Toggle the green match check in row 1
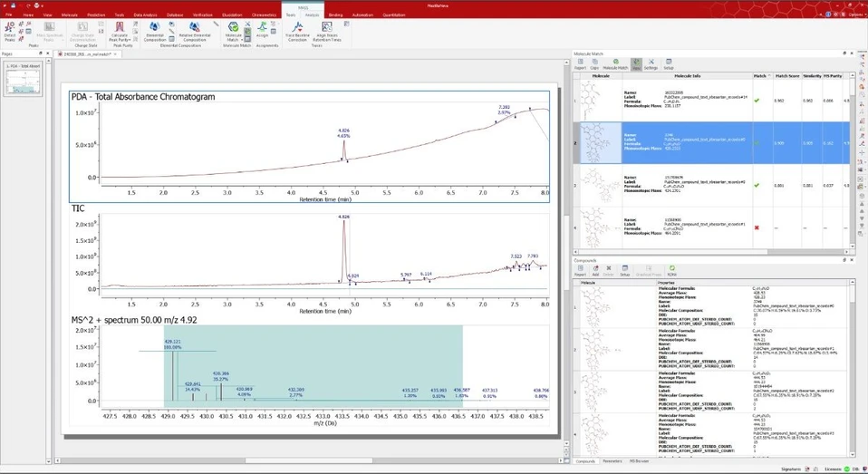The image size is (868, 474). 757,101
